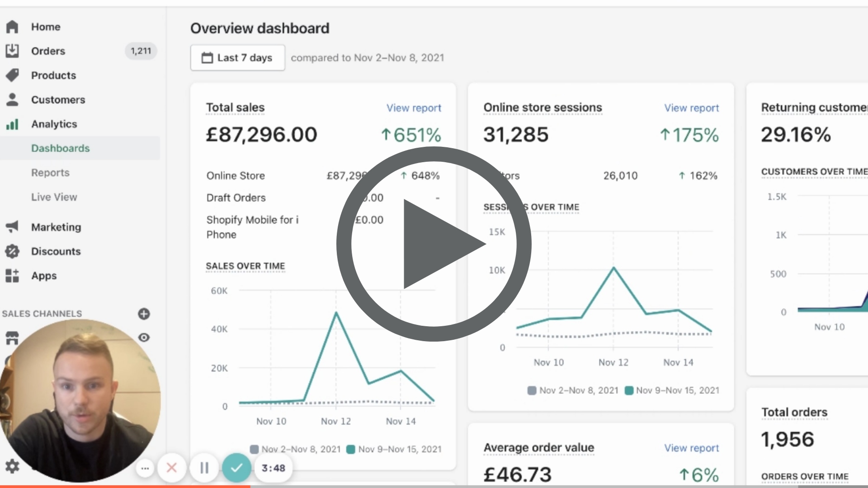The height and width of the screenshot is (488, 868).
Task: Click the Analytics bar chart icon
Action: click(x=12, y=124)
